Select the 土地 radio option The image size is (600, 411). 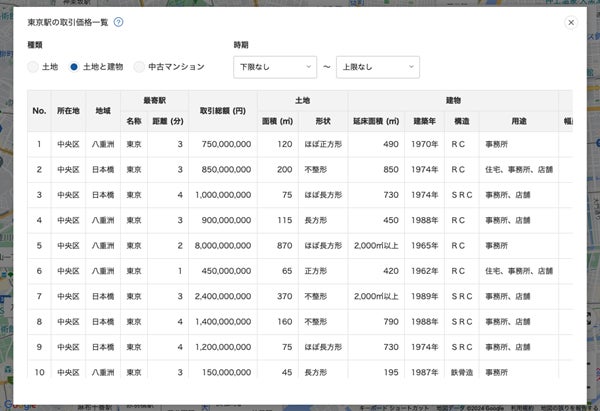[x=33, y=67]
